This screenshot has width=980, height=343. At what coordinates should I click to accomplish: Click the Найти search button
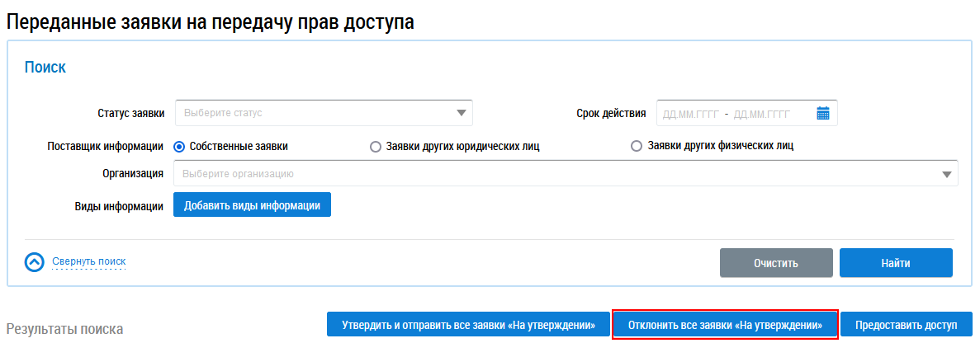[x=896, y=264]
